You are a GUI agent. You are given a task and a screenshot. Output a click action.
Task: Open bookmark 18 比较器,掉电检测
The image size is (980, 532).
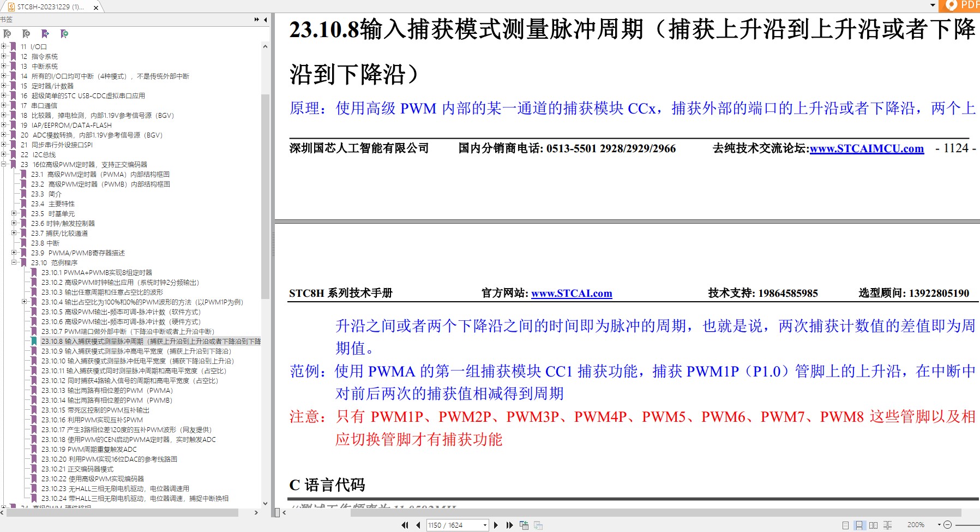click(97, 115)
